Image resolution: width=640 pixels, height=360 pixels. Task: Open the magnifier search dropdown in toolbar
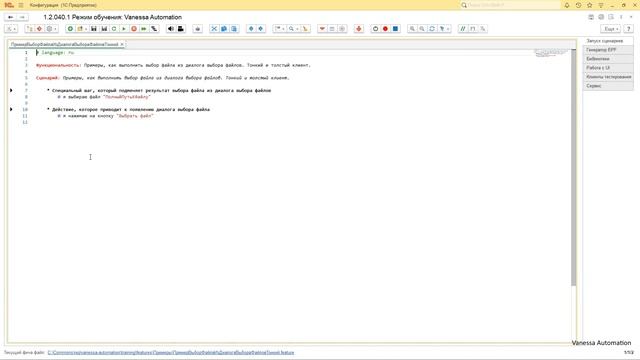[293, 29]
